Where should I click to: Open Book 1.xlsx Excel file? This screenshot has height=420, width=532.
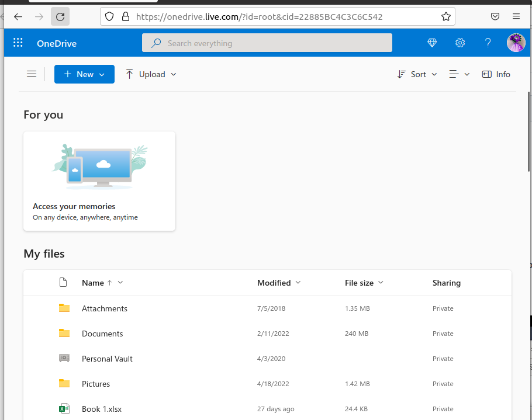point(101,409)
